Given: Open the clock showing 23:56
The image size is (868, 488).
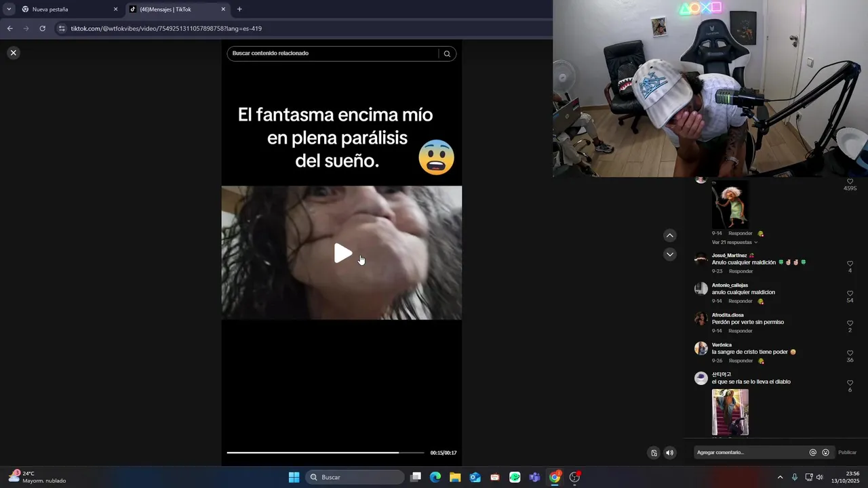Looking at the screenshot, I should pyautogui.click(x=845, y=477).
